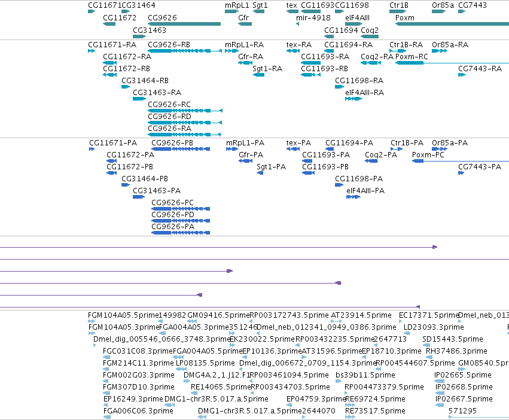Click the mir-4918 label
This screenshot has height=420, width=509.
point(313,18)
